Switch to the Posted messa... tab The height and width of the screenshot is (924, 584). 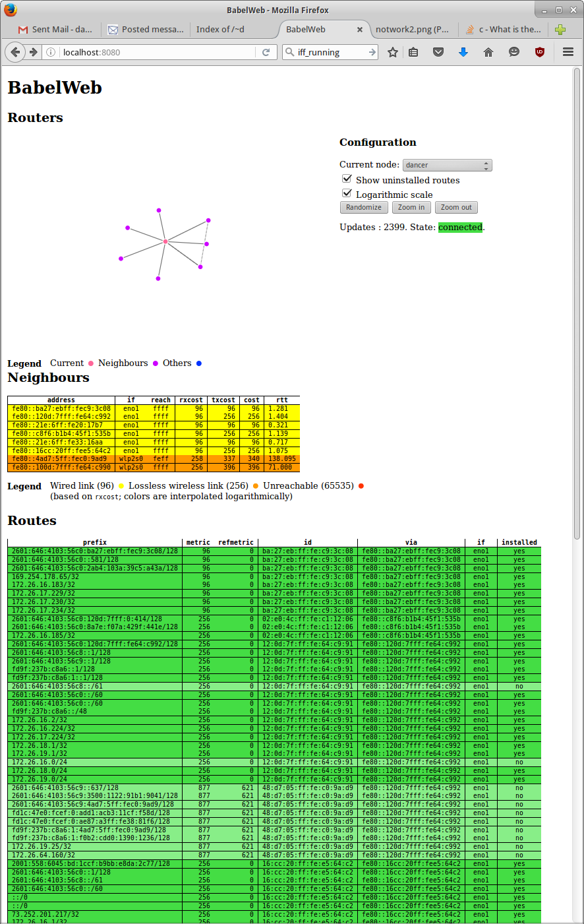pos(146,29)
